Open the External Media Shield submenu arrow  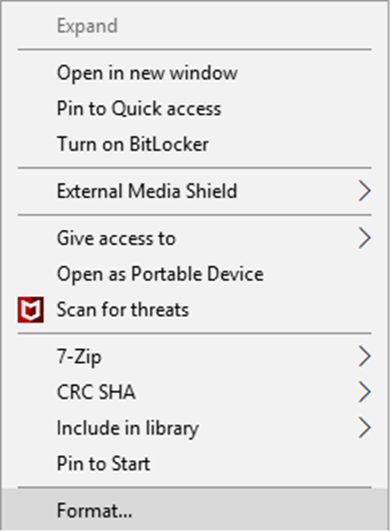tap(364, 191)
